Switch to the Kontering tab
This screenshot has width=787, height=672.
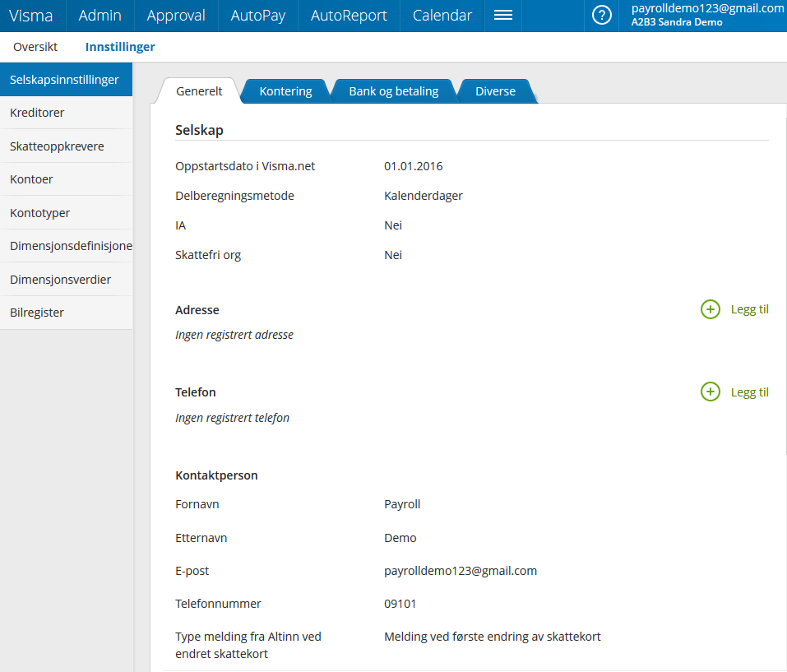[x=285, y=91]
